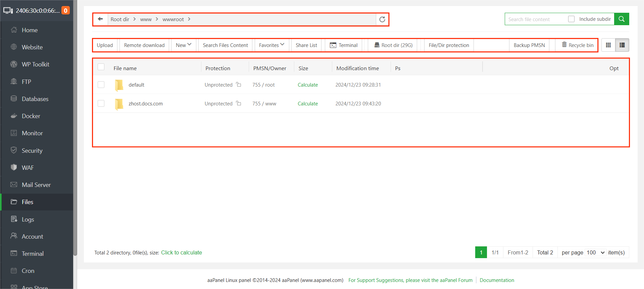The image size is (644, 289).
Task: Open the Favorites dropdown
Action: [x=271, y=45]
